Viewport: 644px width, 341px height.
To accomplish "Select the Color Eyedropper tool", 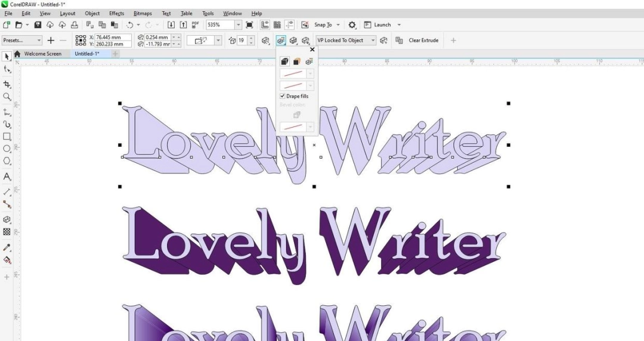I will tap(7, 247).
